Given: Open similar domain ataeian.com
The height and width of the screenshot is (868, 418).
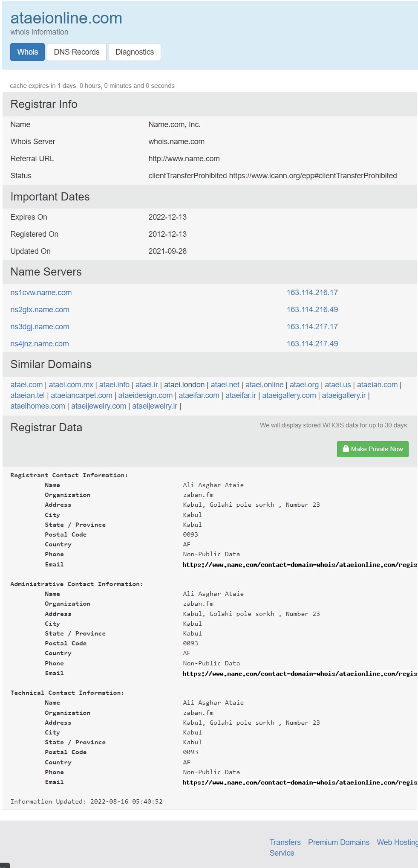Looking at the screenshot, I should 377,385.
